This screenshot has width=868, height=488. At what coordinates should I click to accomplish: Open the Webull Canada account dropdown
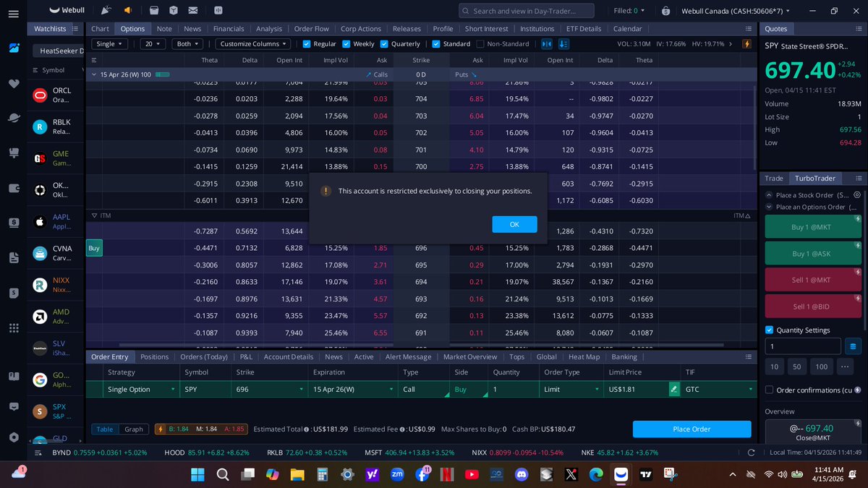click(x=736, y=11)
